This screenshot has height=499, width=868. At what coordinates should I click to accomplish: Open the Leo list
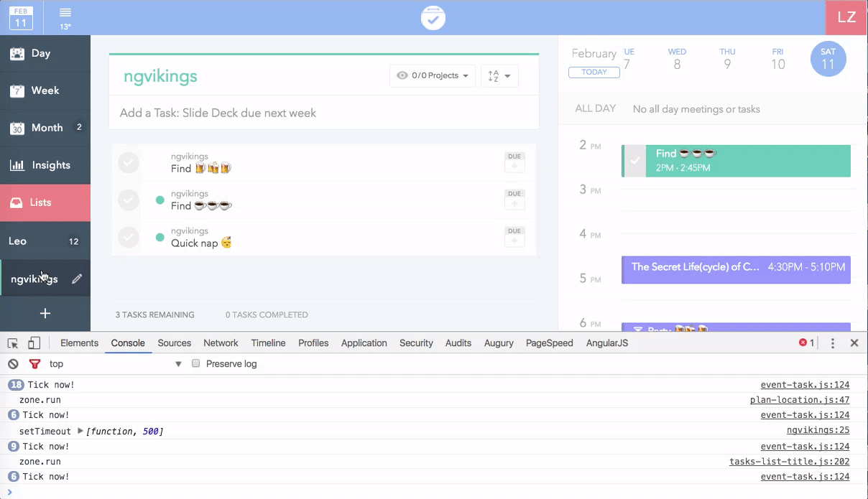point(45,241)
